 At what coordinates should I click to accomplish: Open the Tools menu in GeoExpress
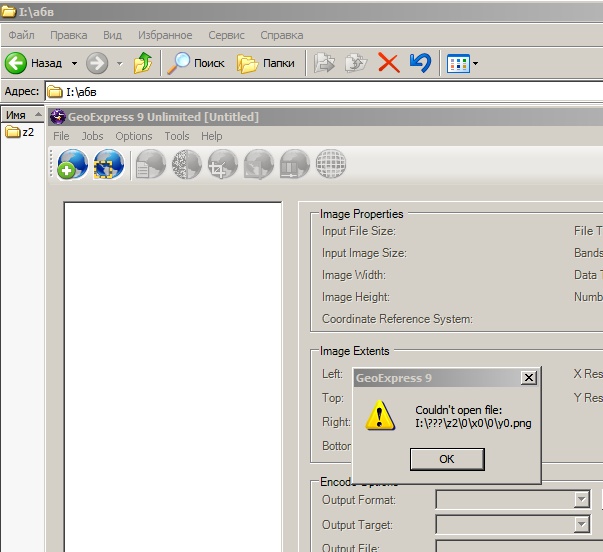point(177,136)
